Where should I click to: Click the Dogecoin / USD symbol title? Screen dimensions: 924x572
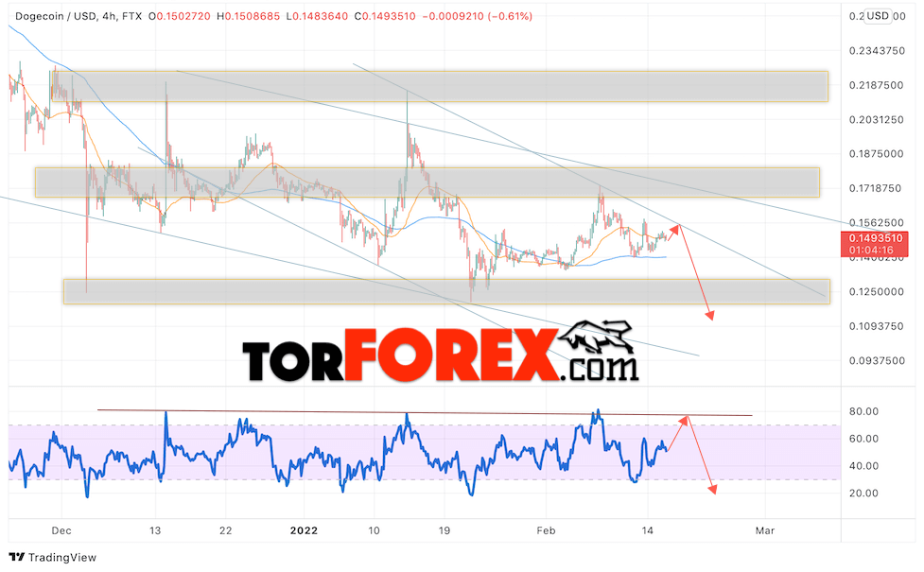coord(56,16)
